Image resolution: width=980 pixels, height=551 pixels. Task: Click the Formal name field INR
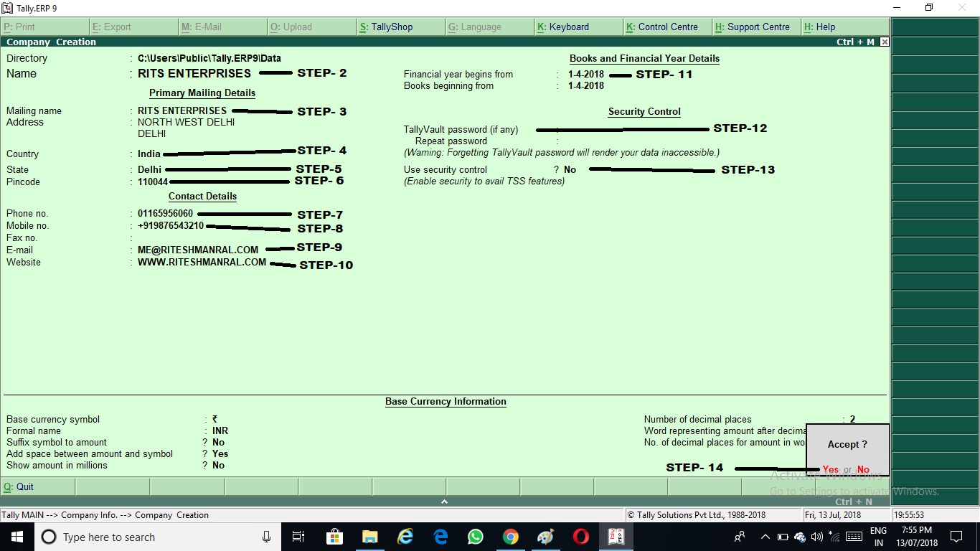(220, 431)
